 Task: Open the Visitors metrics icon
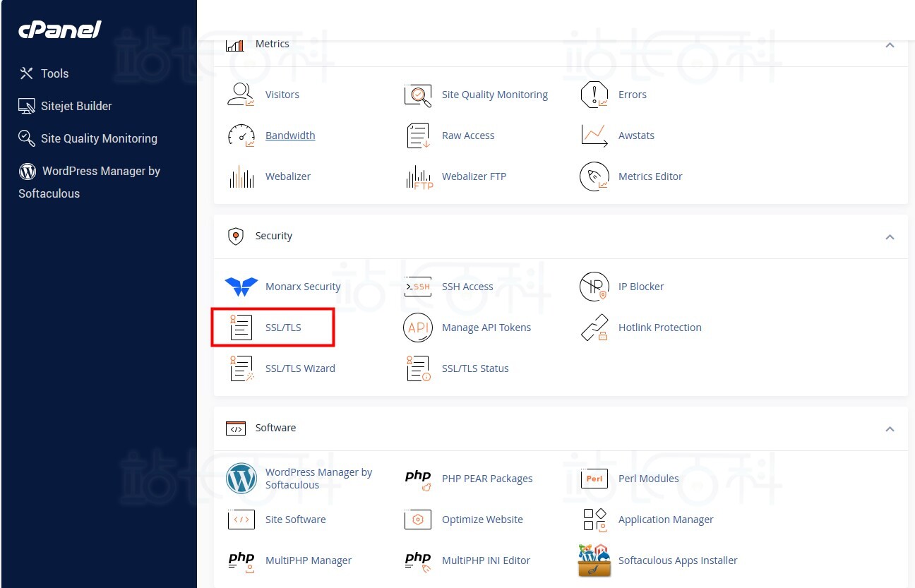pos(241,95)
